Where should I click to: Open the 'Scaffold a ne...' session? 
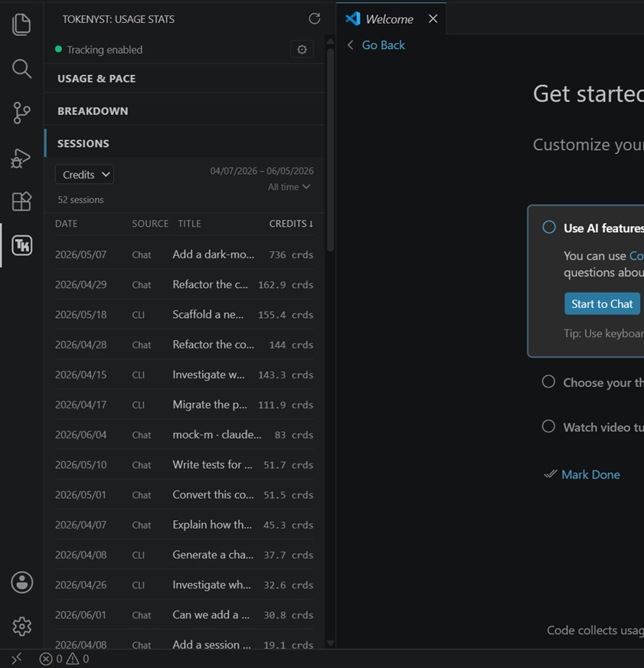tap(184, 314)
